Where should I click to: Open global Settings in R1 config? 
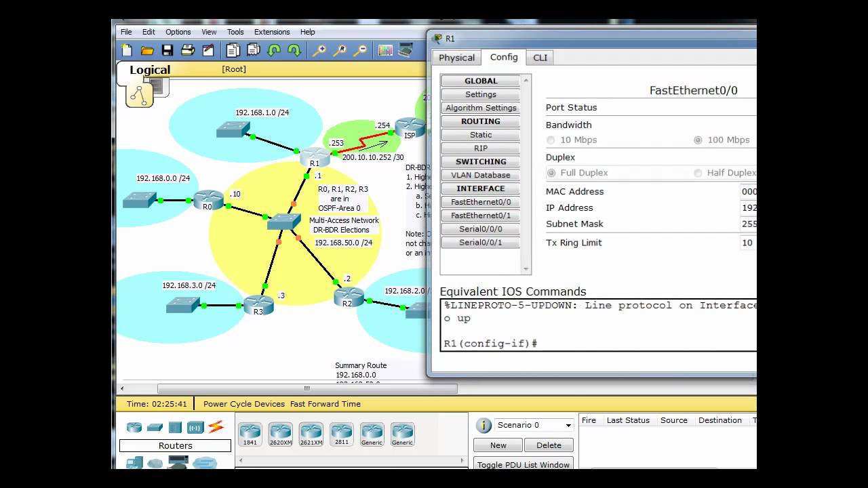[481, 94]
